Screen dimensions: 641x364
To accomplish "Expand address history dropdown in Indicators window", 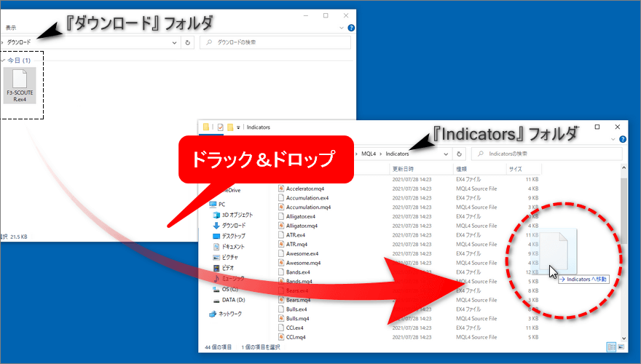I will [x=446, y=154].
